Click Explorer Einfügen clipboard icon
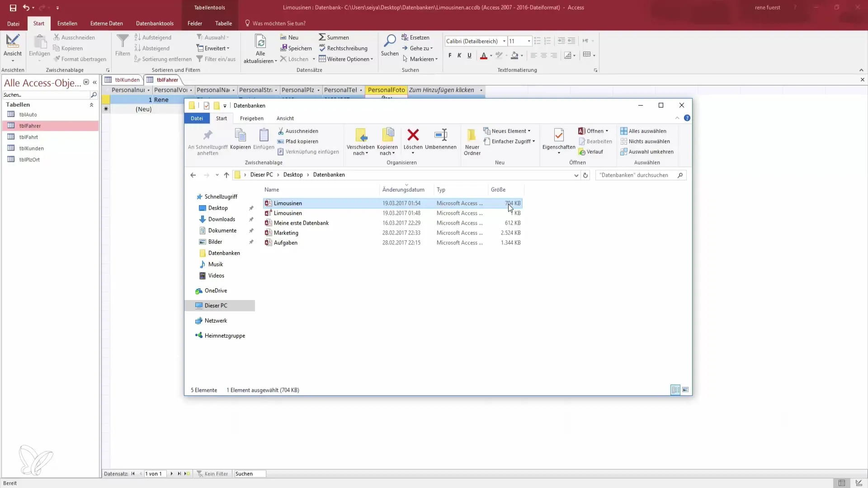The image size is (868, 488). click(264, 135)
